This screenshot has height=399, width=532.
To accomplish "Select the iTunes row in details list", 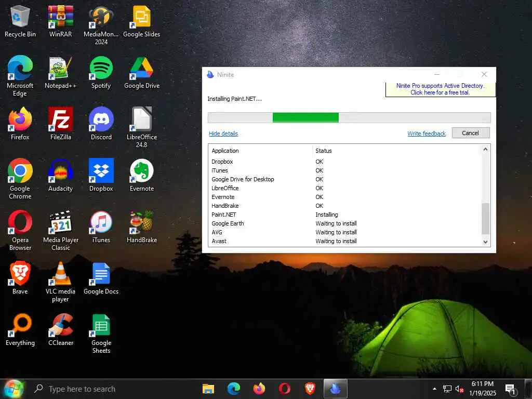I will pos(345,170).
